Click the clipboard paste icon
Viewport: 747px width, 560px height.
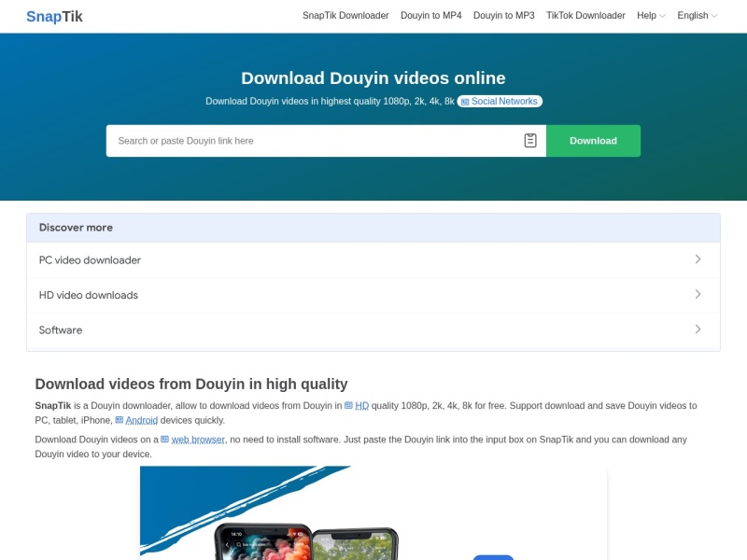530,141
